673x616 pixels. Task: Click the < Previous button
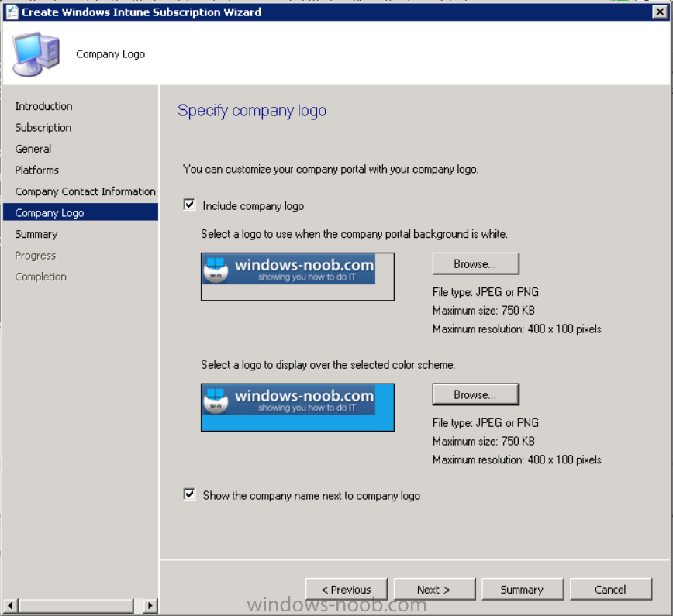pyautogui.click(x=347, y=590)
